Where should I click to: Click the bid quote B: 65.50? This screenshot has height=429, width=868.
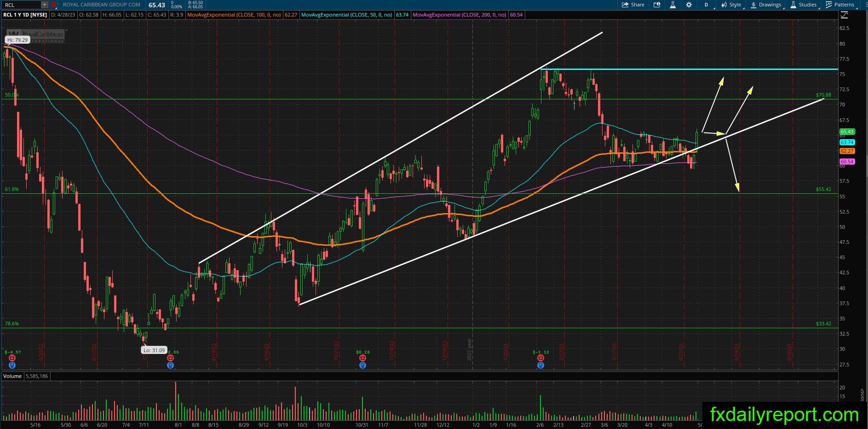click(196, 3)
